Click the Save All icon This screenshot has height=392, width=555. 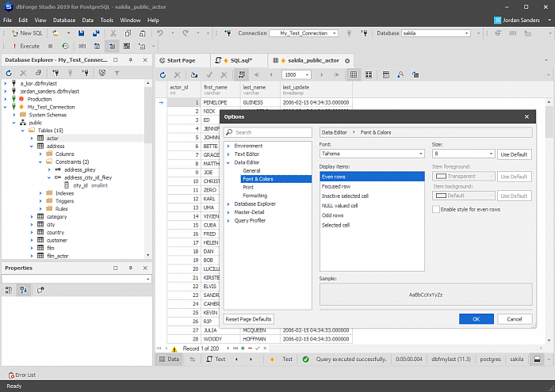click(x=96, y=33)
